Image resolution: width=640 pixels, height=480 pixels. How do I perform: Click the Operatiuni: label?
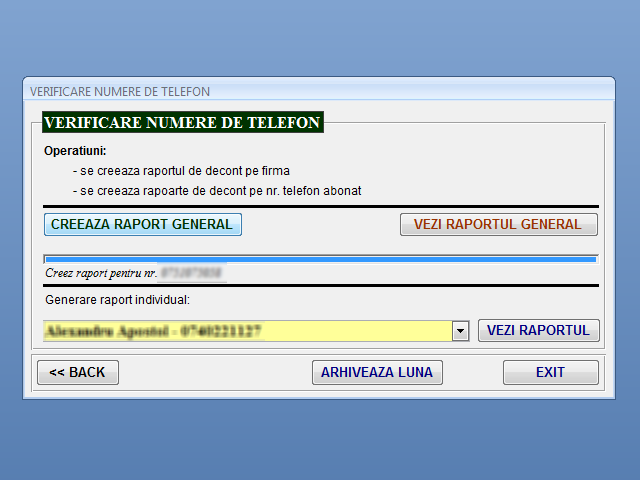(x=75, y=151)
